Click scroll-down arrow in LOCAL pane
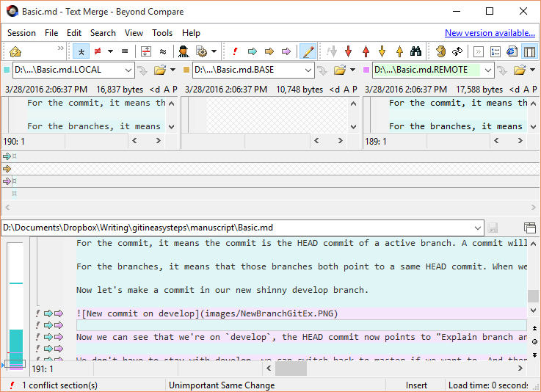The image size is (541, 392). click(x=171, y=127)
